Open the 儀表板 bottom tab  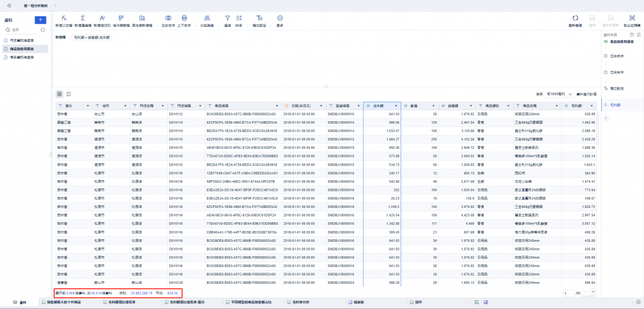357,302
